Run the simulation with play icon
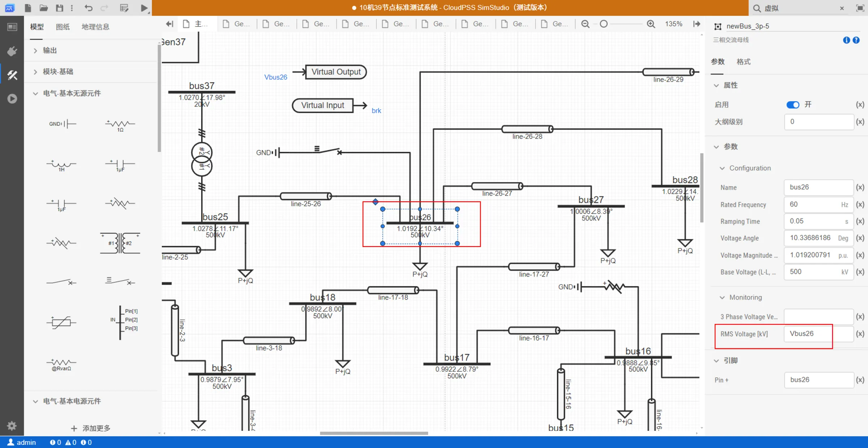This screenshot has height=448, width=868. pyautogui.click(x=144, y=8)
